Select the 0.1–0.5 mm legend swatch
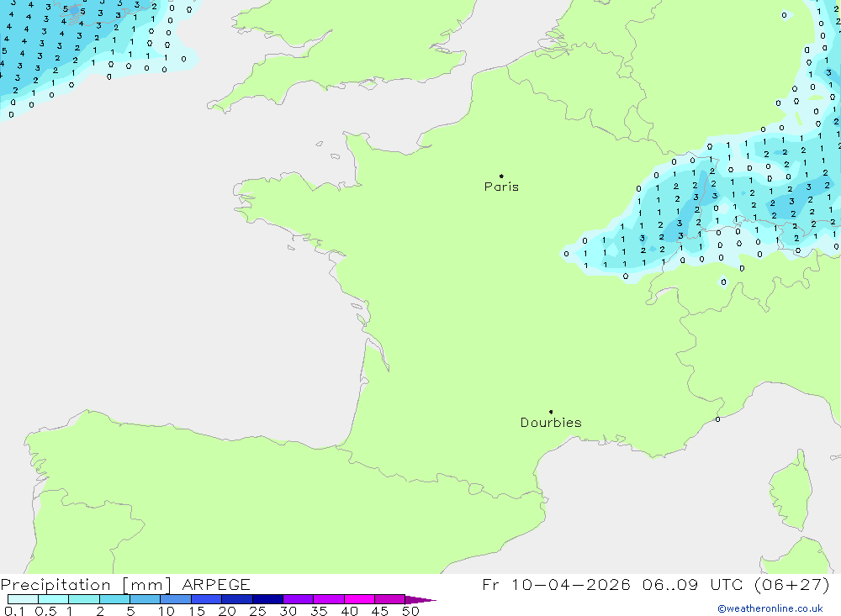 [x=23, y=599]
